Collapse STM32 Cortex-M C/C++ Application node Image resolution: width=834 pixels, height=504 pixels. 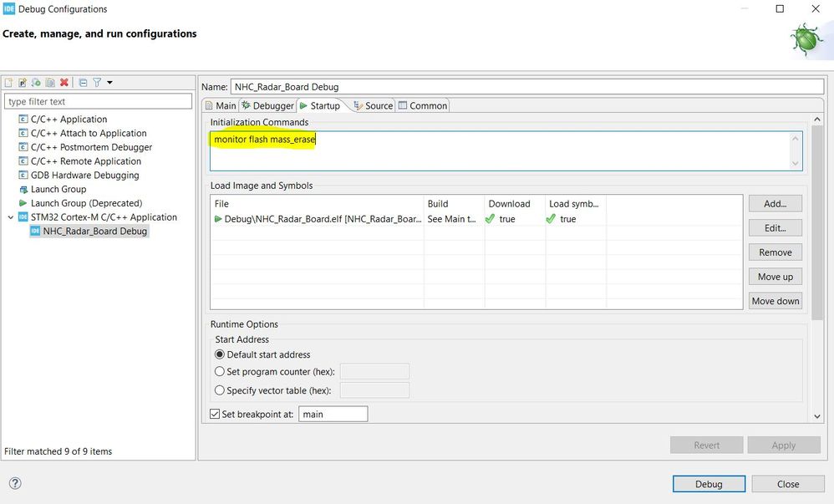coord(11,217)
